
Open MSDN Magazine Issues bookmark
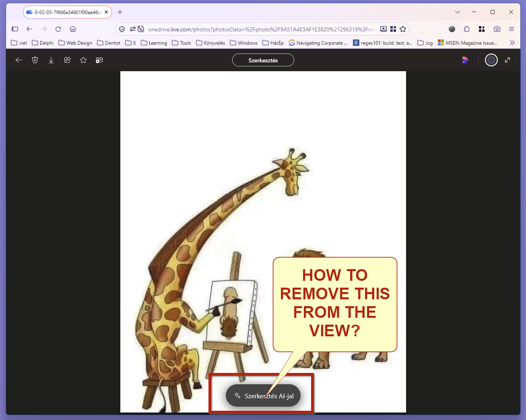[x=468, y=43]
